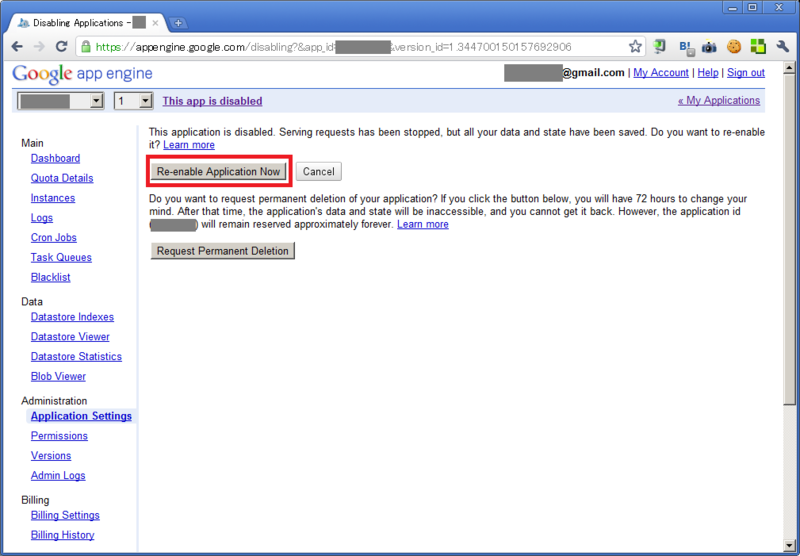
Task: Open Versions in sidebar
Action: [51, 456]
